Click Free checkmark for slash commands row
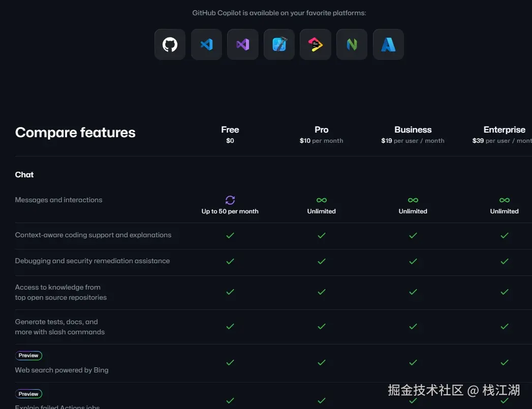532x409 pixels. (x=230, y=327)
